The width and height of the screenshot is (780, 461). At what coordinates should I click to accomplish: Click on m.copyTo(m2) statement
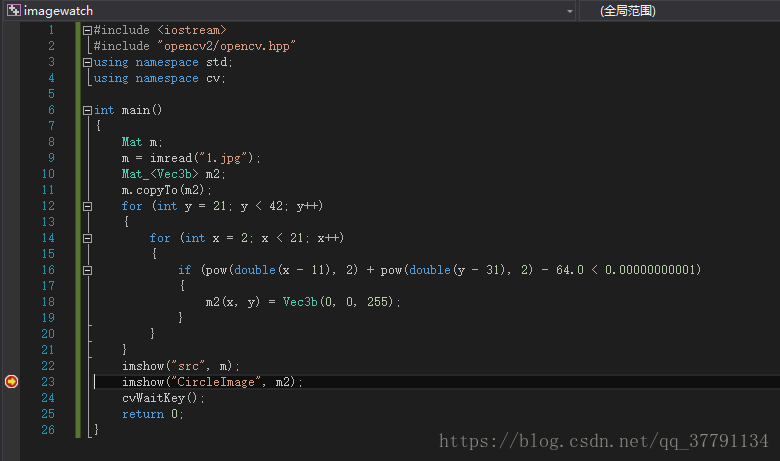[x=166, y=190]
